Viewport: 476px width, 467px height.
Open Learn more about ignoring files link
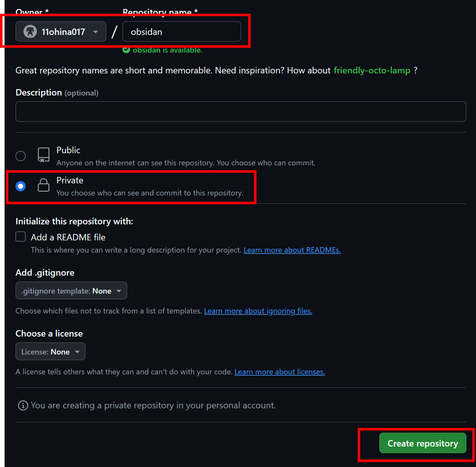pyautogui.click(x=258, y=311)
